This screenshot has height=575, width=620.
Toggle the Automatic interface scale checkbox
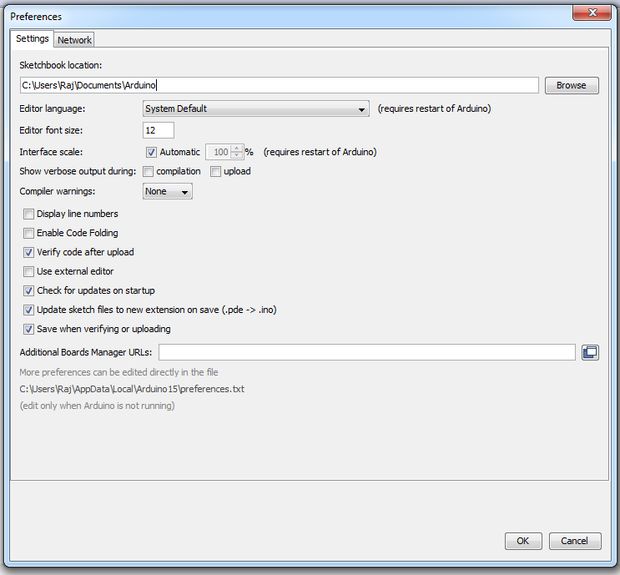click(151, 152)
